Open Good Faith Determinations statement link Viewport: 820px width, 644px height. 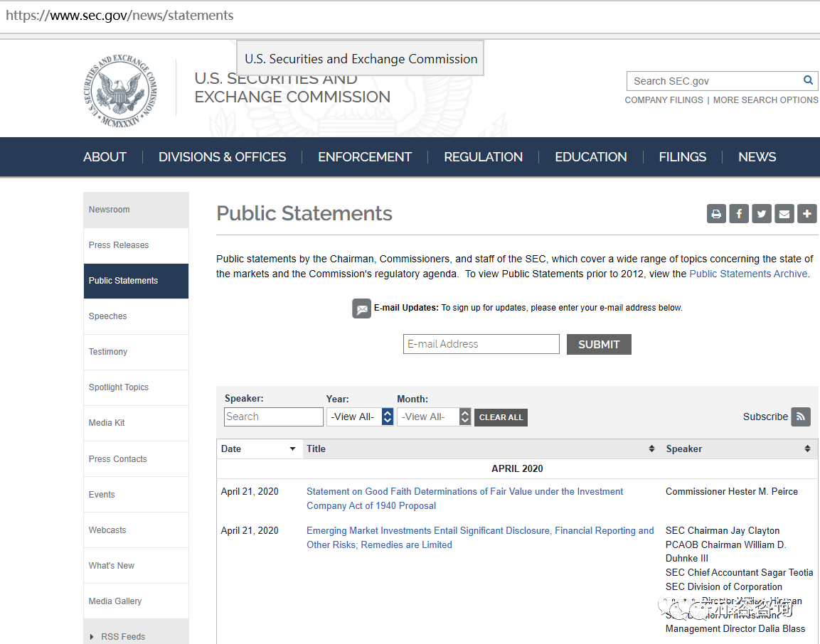465,499
